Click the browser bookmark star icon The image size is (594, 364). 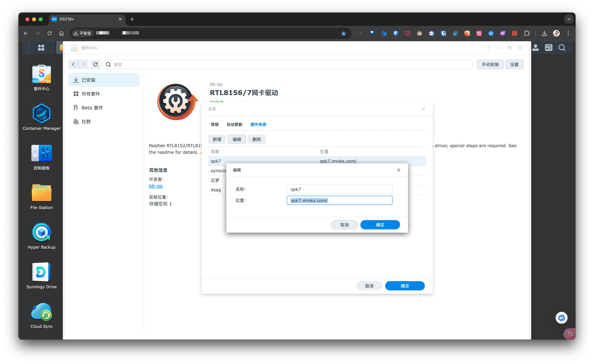(343, 33)
